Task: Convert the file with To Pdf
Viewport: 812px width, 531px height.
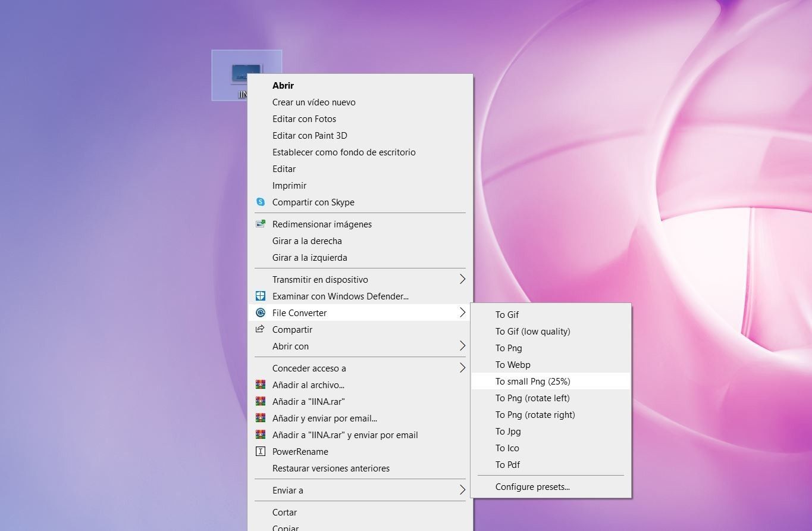Action: 507,465
